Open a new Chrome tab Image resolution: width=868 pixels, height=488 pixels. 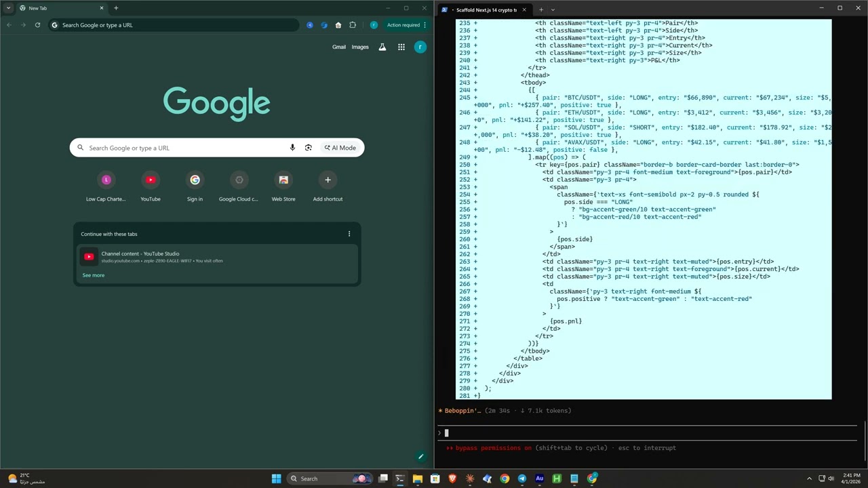[116, 8]
